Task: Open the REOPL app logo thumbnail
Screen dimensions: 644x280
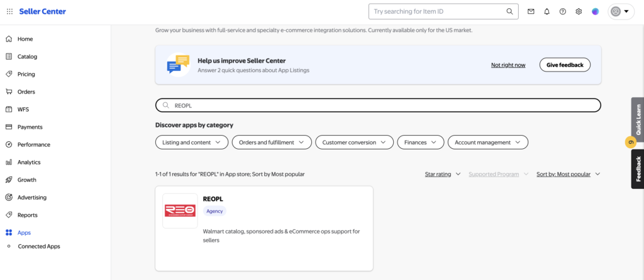Action: (x=180, y=211)
